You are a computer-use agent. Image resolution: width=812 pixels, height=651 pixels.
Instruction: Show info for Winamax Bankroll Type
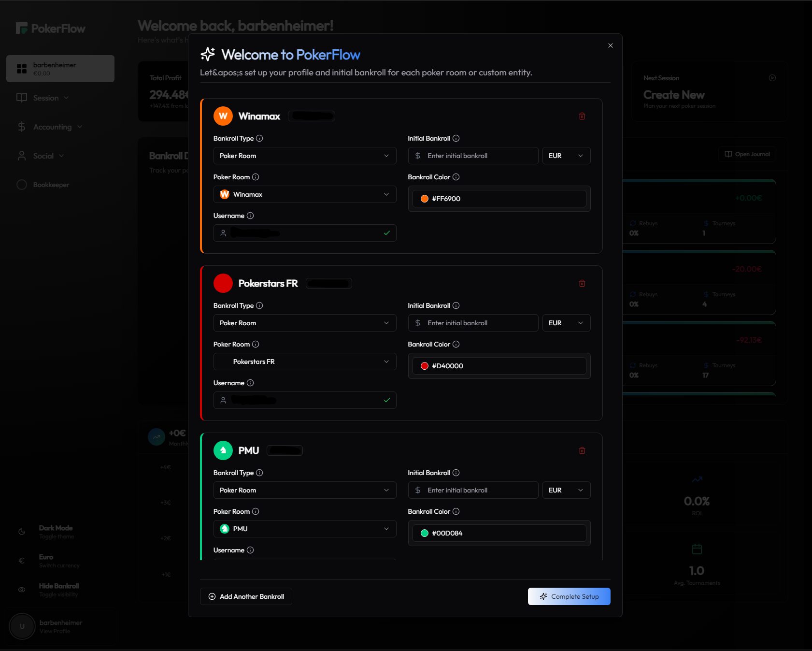pyautogui.click(x=259, y=138)
